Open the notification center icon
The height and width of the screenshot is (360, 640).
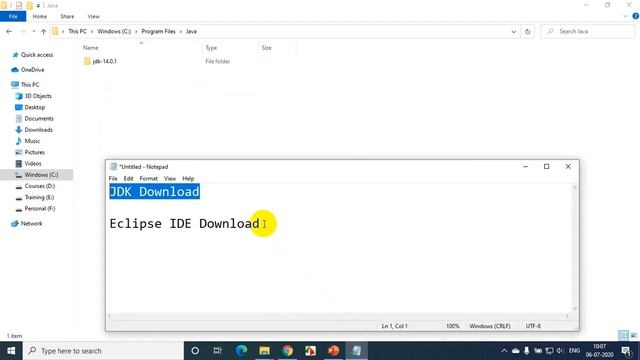coord(627,351)
